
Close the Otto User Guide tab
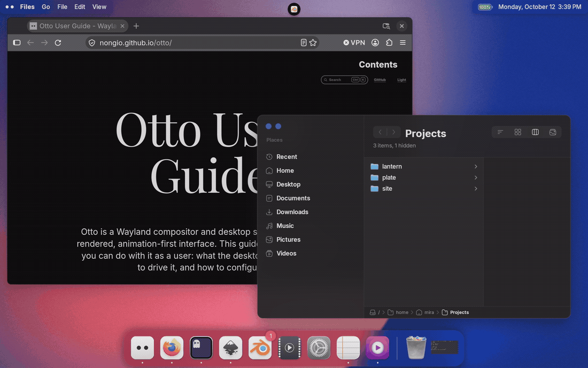(122, 26)
